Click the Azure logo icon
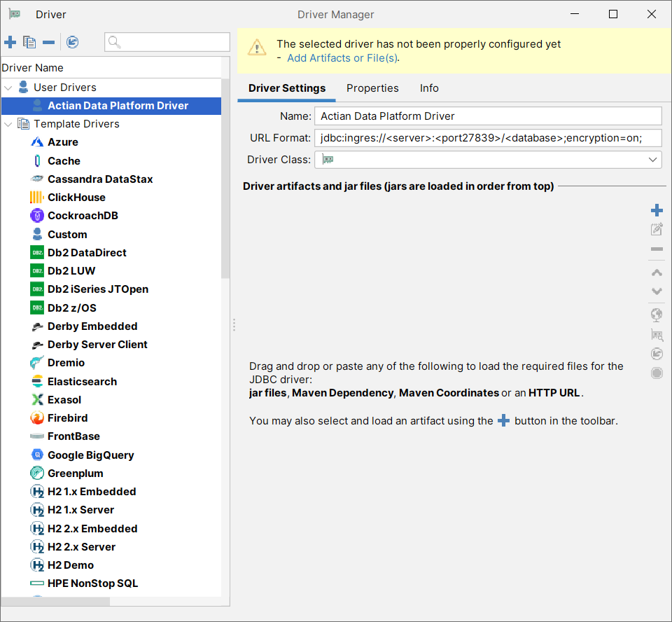Viewport: 672px width, 622px height. pyautogui.click(x=37, y=142)
